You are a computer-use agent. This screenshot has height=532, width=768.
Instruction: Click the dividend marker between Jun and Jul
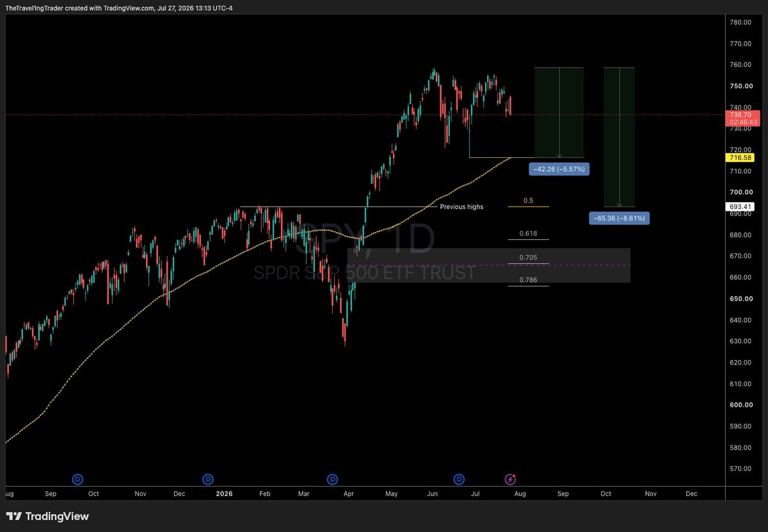click(x=459, y=478)
